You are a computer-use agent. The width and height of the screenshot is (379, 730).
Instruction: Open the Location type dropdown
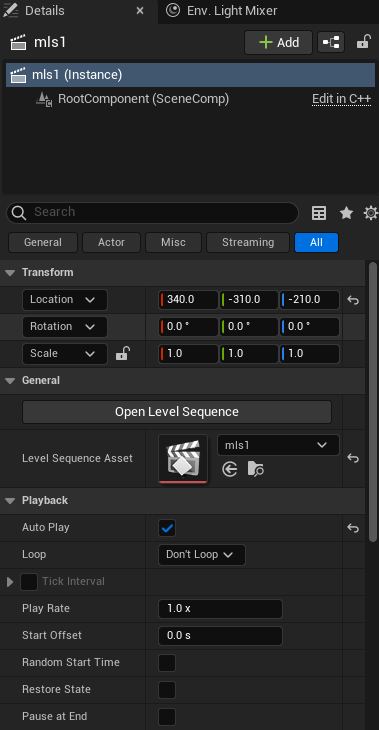tap(65, 300)
